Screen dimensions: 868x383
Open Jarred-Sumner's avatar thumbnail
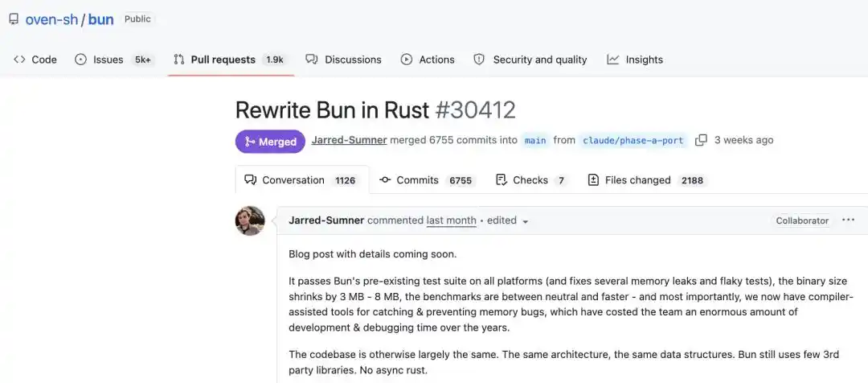coord(250,220)
